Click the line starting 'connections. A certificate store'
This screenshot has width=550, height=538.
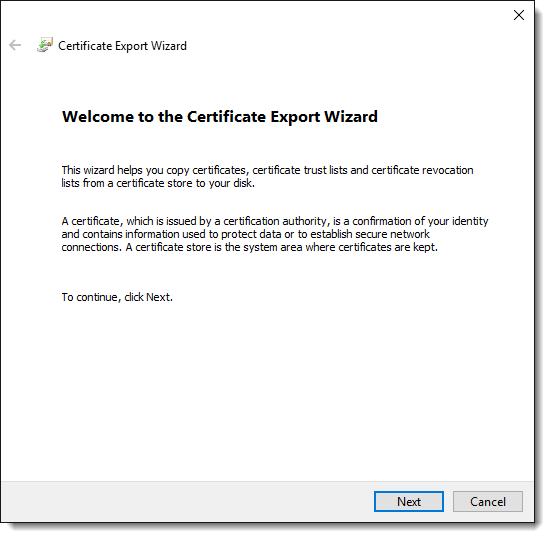point(250,247)
